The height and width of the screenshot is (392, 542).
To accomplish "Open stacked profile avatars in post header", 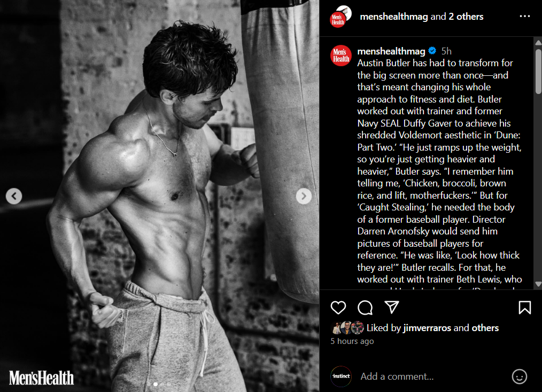I will point(340,16).
